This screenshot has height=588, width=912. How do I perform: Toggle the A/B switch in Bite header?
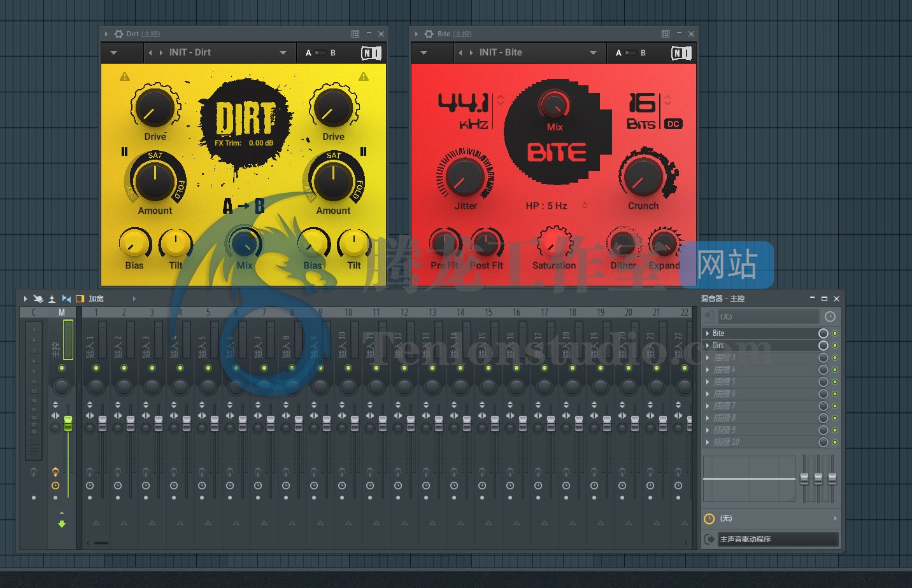coord(631,53)
